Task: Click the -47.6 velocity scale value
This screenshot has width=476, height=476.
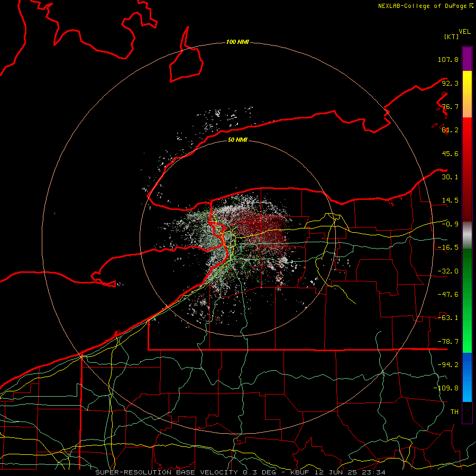Action: coord(448,295)
